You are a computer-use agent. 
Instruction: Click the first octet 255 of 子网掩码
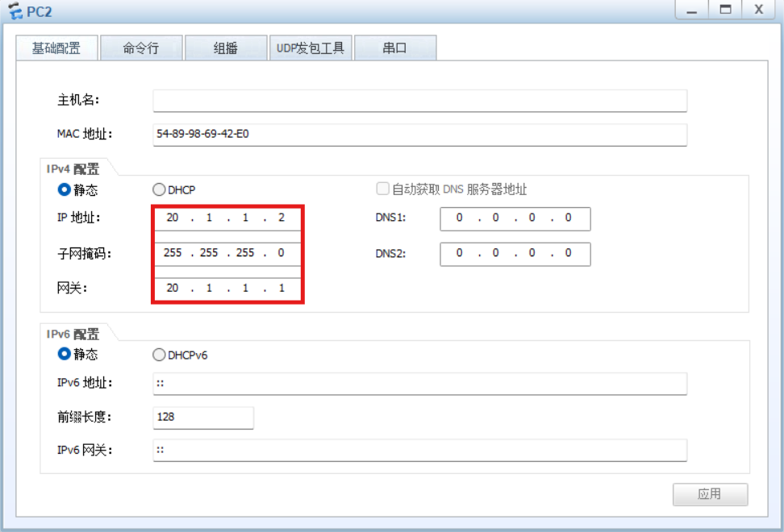(173, 253)
